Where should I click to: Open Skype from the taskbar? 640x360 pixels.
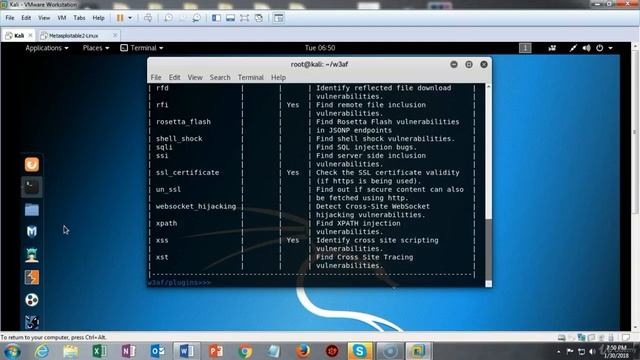[x=360, y=351]
